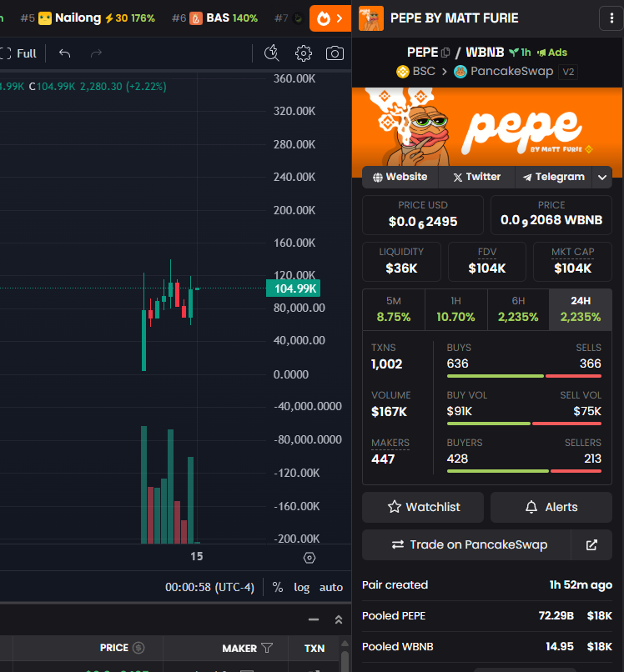Open the project Telegram channel
Screen dimensions: 624x672
click(554, 177)
